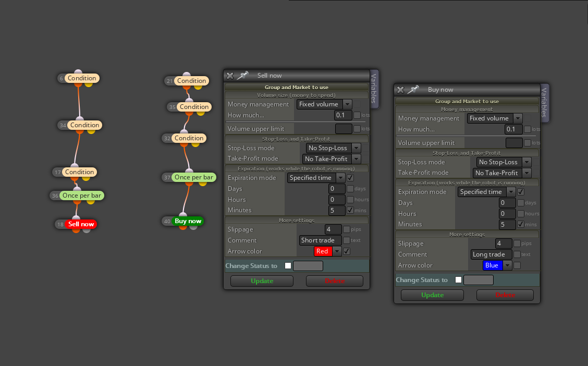
Task: Open Money management dropdown in Sell now
Action: coord(324,104)
